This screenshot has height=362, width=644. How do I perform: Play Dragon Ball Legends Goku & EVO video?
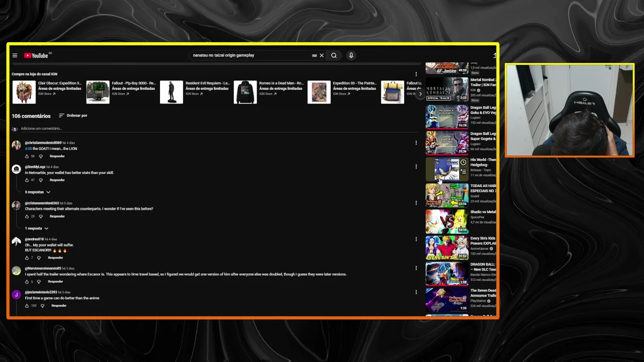pyautogui.click(x=447, y=116)
